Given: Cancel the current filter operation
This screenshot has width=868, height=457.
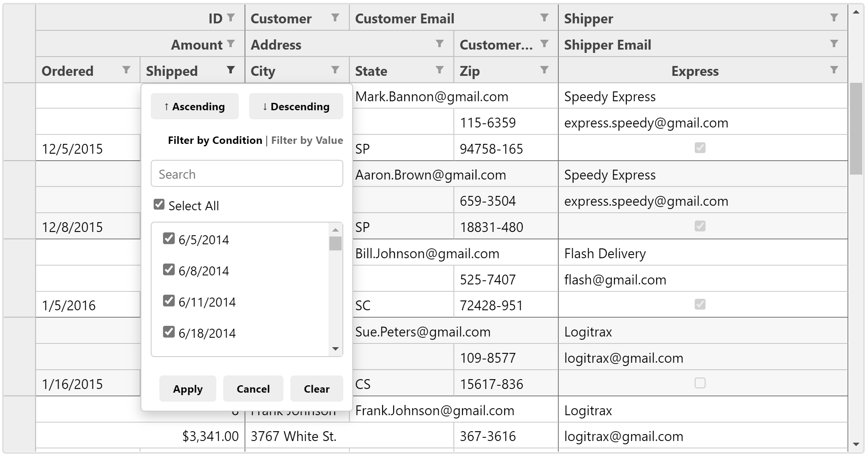Looking at the screenshot, I should click(253, 388).
